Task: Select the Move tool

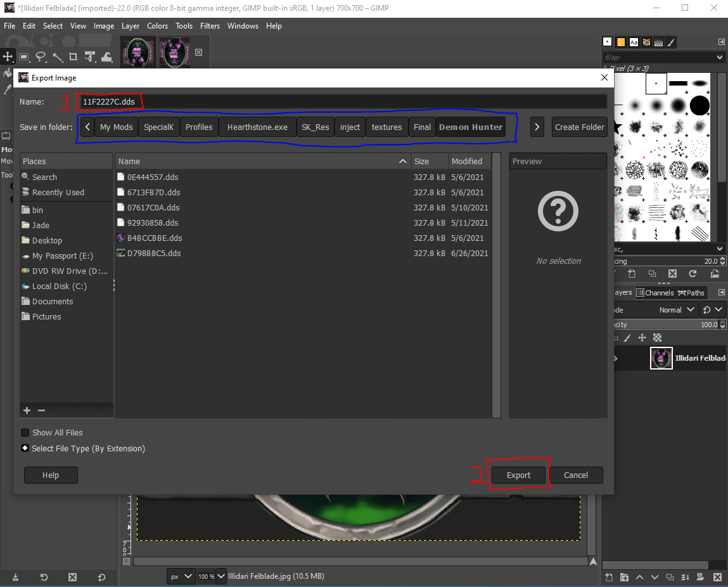Action: point(8,56)
